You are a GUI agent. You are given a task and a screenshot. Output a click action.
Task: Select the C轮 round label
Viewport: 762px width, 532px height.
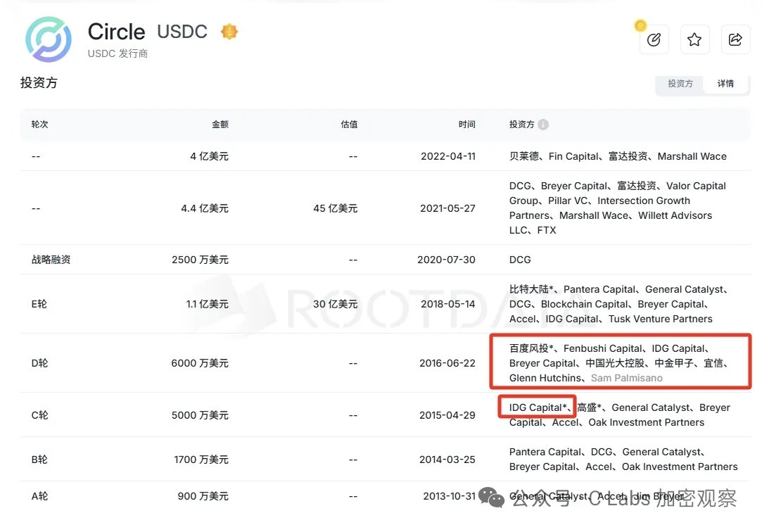point(40,415)
